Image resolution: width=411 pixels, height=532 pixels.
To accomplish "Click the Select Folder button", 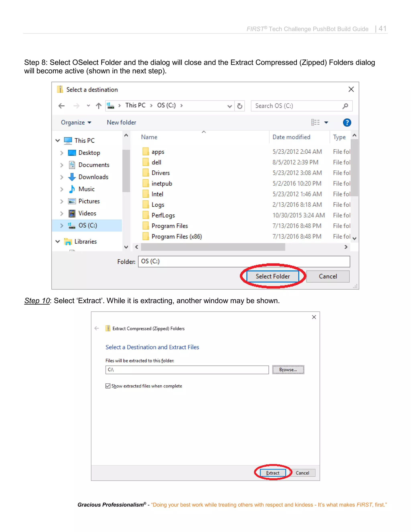I will 273,276.
